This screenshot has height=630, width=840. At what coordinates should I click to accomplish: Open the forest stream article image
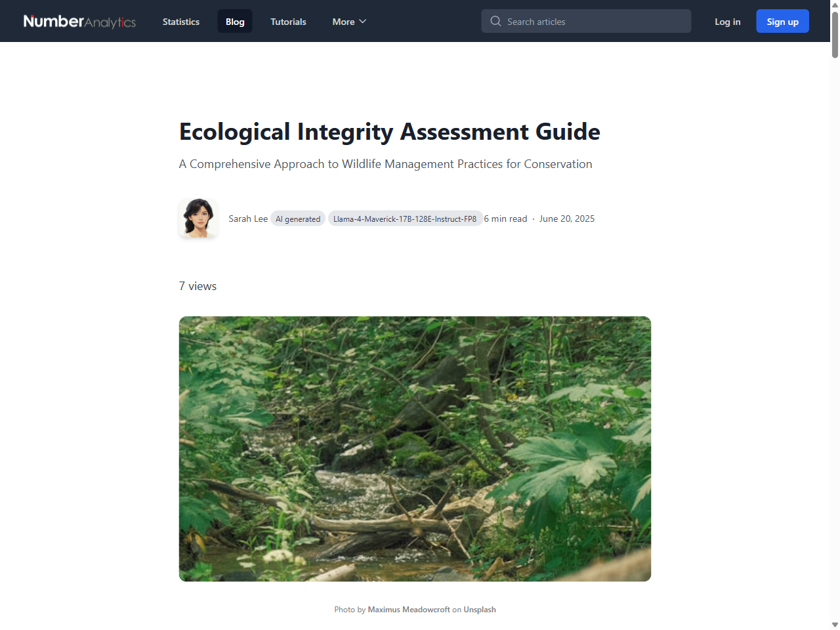pos(415,448)
